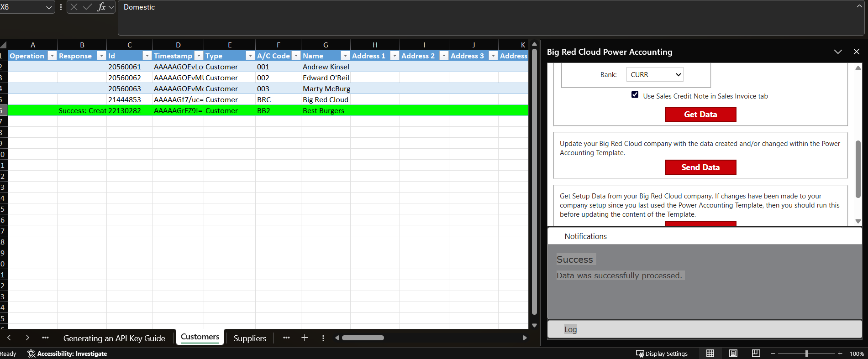Toggle Use Sales Credit Note checkbox
The width and height of the screenshot is (868, 359).
635,95
